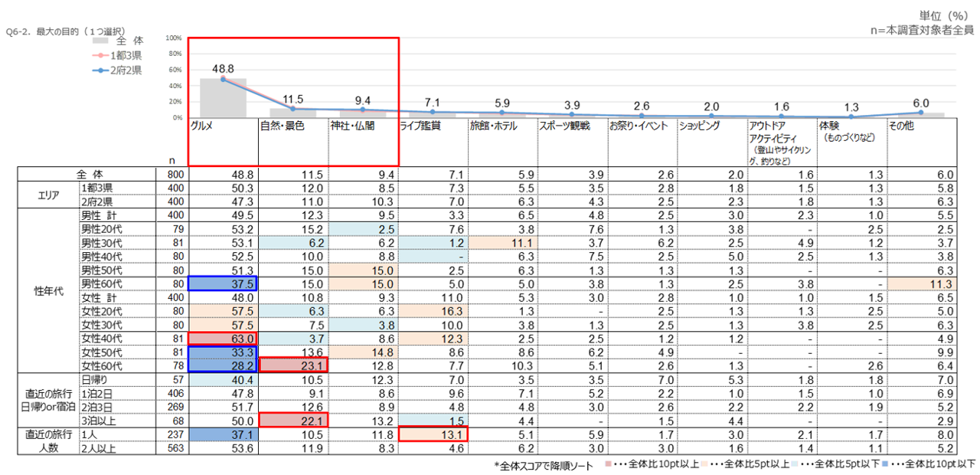This screenshot has width=980, height=475.
Task: Click the red-outlined 63.0 cell for 女性40代
Action: (x=224, y=339)
